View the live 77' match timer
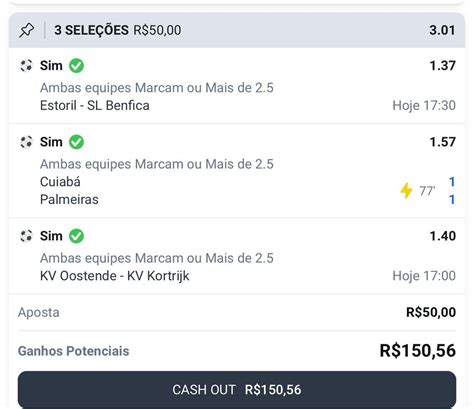Screen dimensions: 474x409 tap(427, 191)
